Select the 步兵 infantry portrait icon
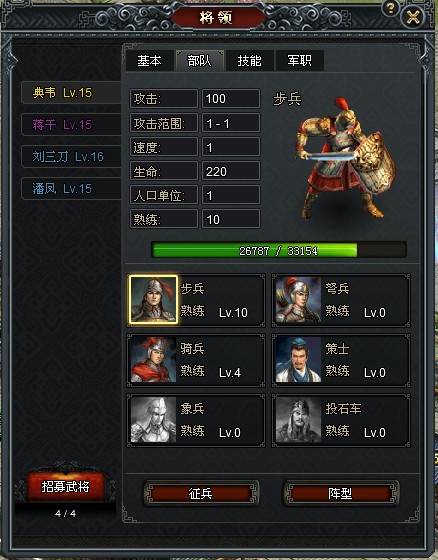Image resolution: width=438 pixels, height=560 pixels. tap(153, 299)
